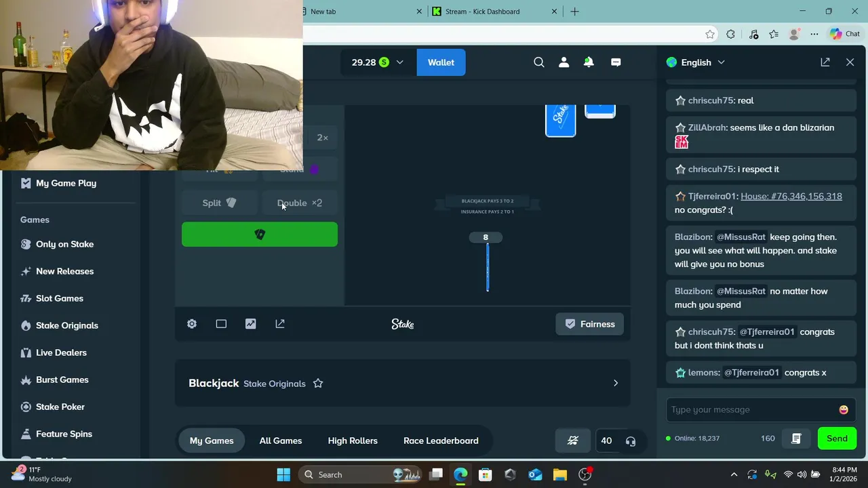Switch to Race Leaderboard tab

[x=441, y=441]
